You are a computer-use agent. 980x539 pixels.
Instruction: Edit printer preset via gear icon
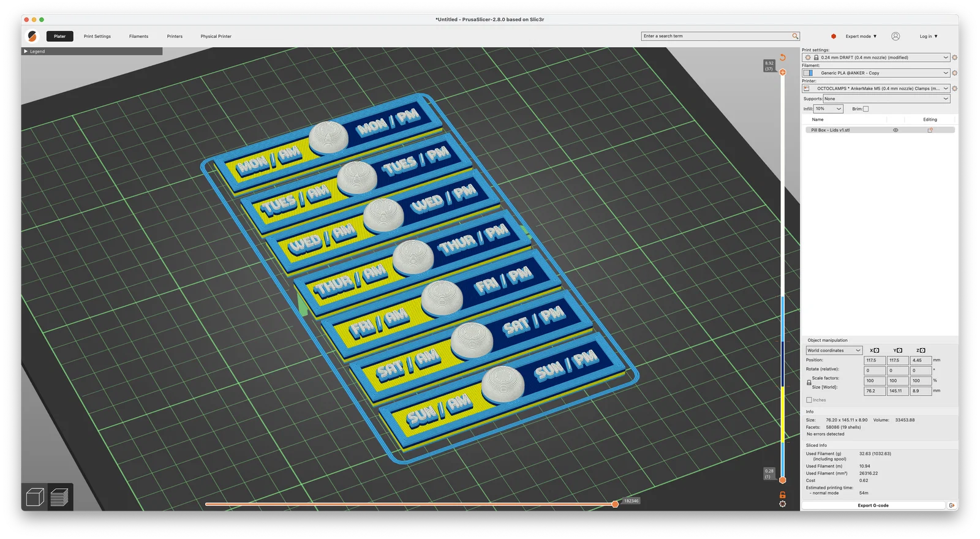pyautogui.click(x=954, y=88)
